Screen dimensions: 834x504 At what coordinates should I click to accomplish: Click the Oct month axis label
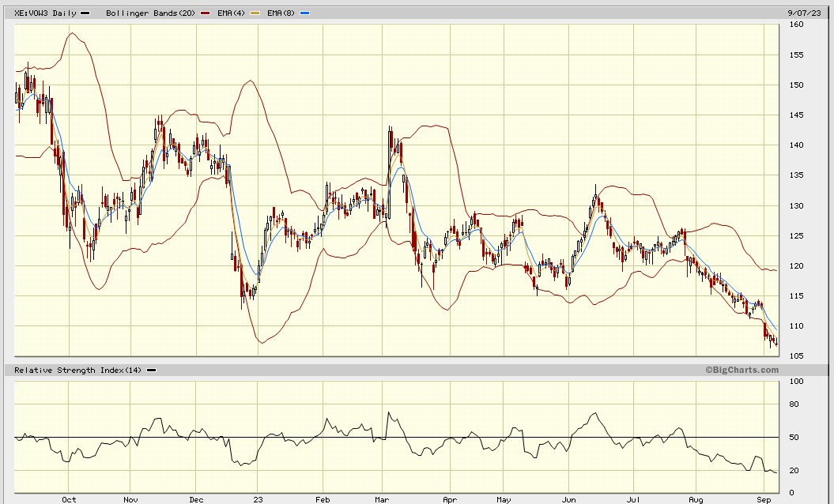(x=68, y=498)
